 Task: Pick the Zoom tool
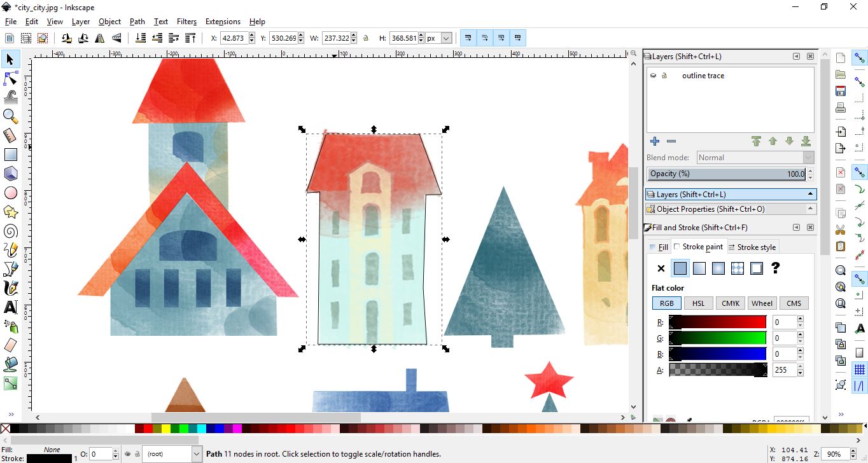pyautogui.click(x=10, y=116)
